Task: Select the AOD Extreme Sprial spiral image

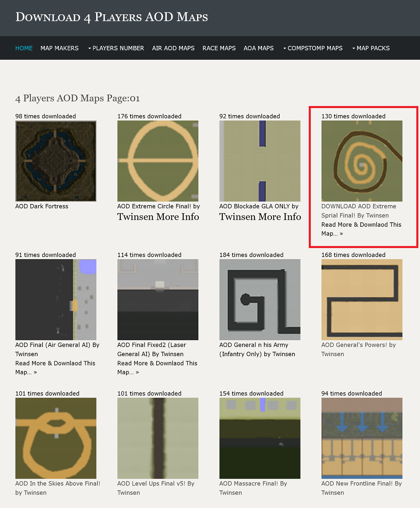Action: [362, 161]
